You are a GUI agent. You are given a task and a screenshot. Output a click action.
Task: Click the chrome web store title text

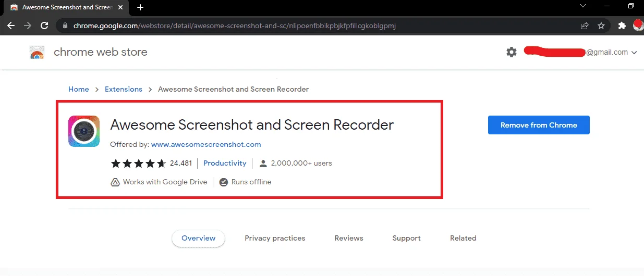[101, 52]
